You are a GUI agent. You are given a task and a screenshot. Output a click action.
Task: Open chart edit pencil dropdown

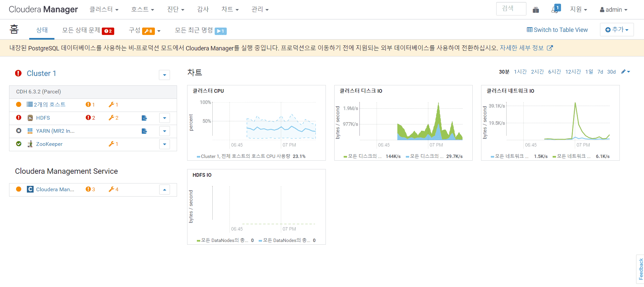coord(626,72)
